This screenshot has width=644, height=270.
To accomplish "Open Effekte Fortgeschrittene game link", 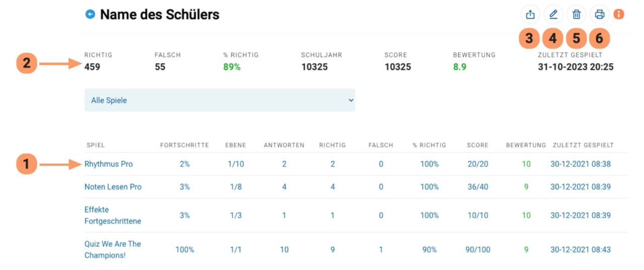I will [113, 216].
